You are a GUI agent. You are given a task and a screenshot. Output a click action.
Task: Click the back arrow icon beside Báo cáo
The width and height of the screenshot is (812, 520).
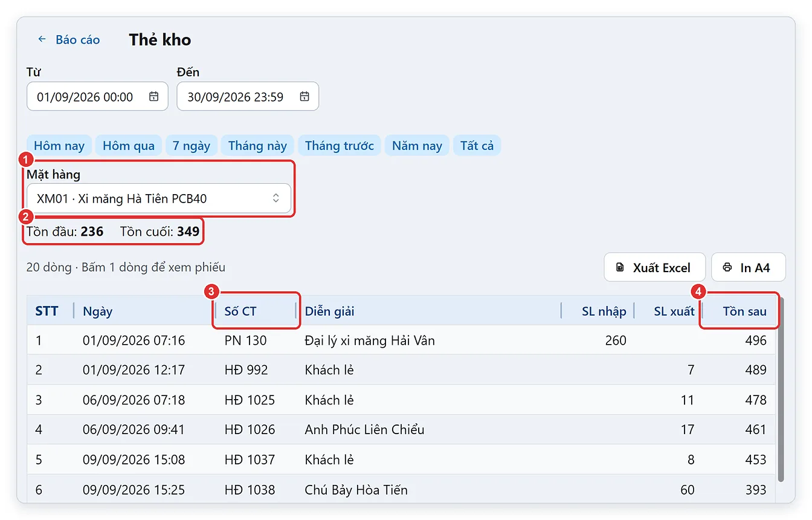pos(42,39)
